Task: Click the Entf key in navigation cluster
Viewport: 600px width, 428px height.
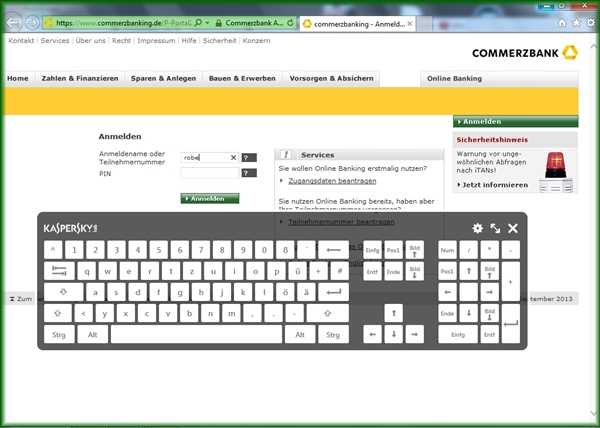Action: point(372,271)
